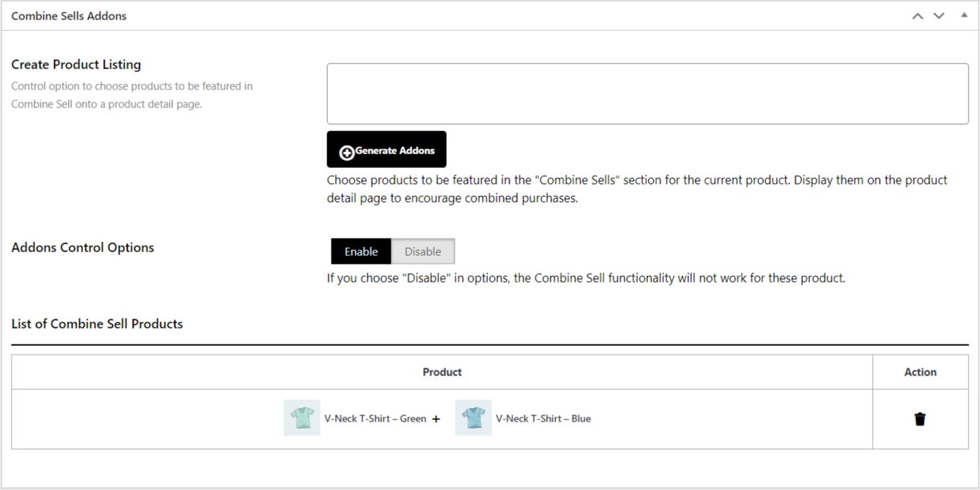This screenshot has height=490, width=980.
Task: Click the Combine Sells Addons panel title
Action: click(x=69, y=16)
